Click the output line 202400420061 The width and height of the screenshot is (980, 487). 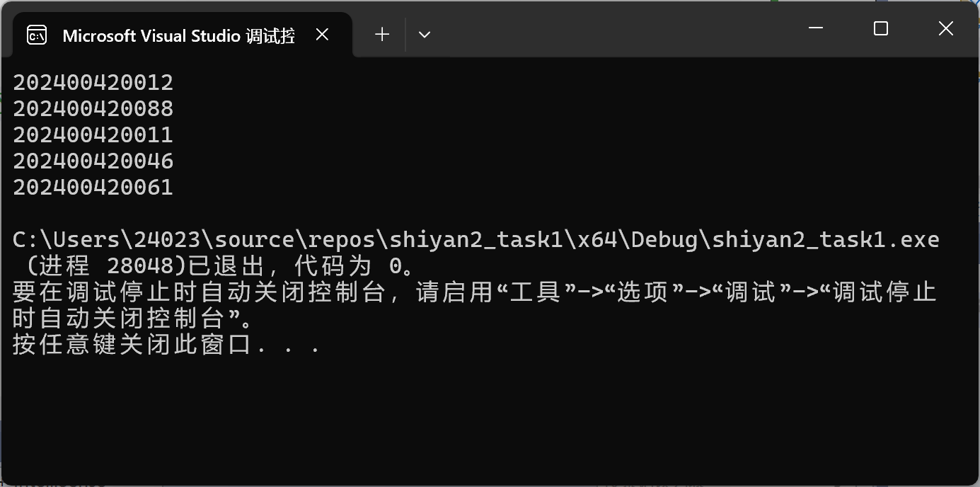[x=93, y=187]
